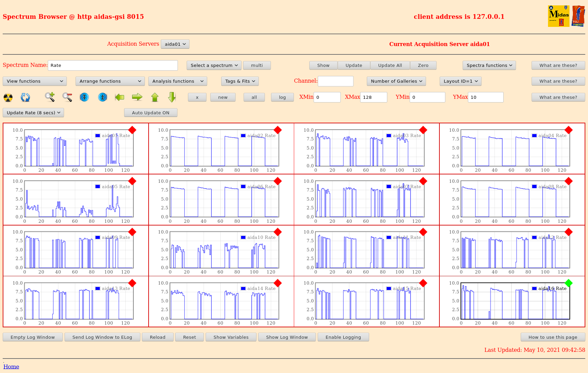Toggle the log scale button
588x373 pixels.
(x=282, y=97)
